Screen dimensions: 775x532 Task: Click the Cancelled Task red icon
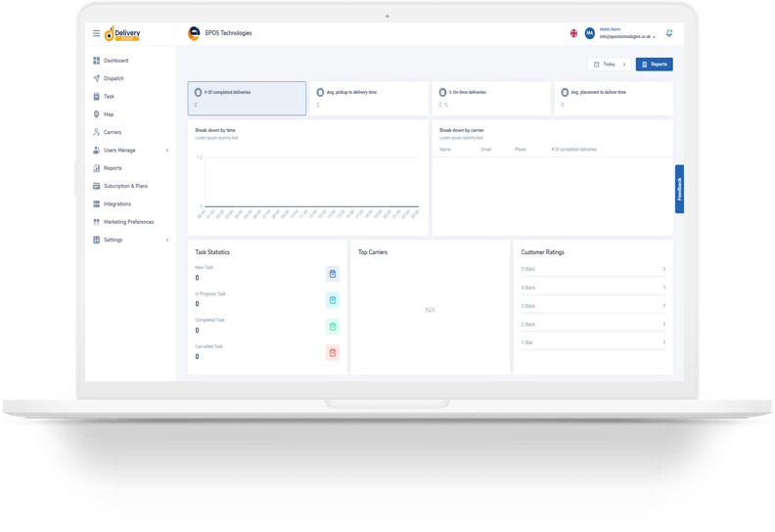click(332, 352)
